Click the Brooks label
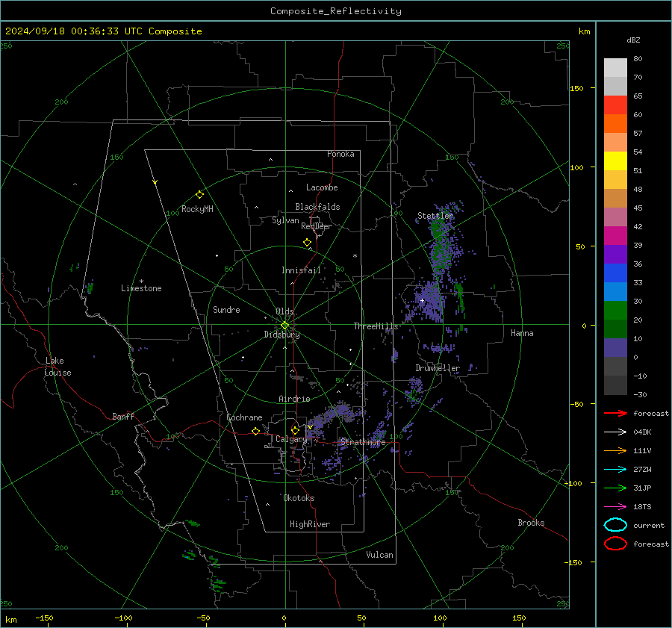Viewport: 672px width, 628px height. point(531,523)
